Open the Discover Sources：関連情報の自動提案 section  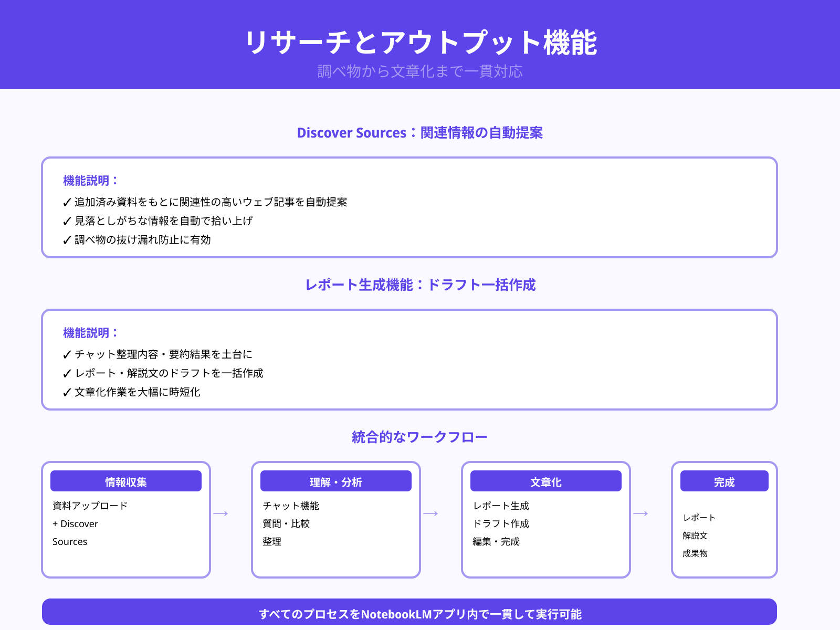point(420,133)
